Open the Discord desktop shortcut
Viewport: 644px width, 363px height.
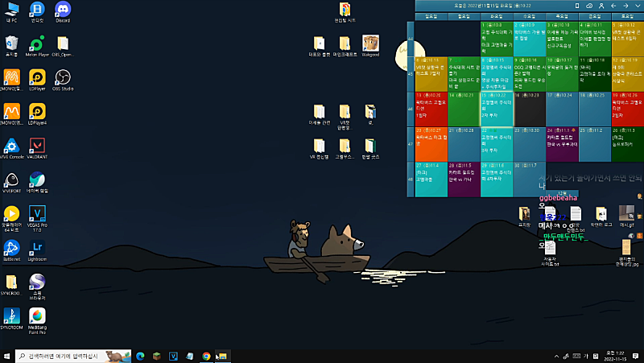pyautogui.click(x=62, y=10)
